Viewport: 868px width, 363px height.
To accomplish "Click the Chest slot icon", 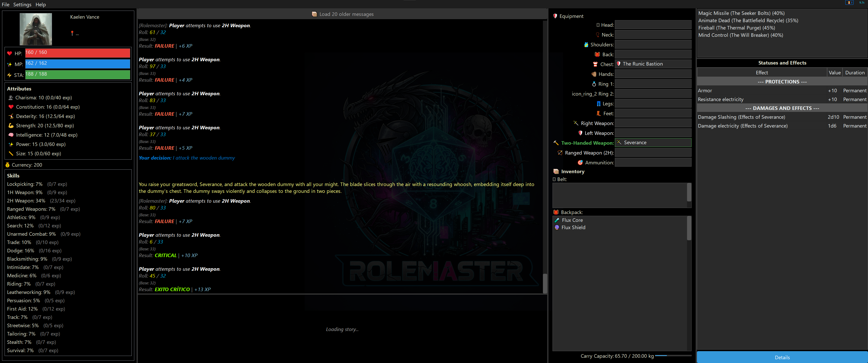I will pos(595,64).
